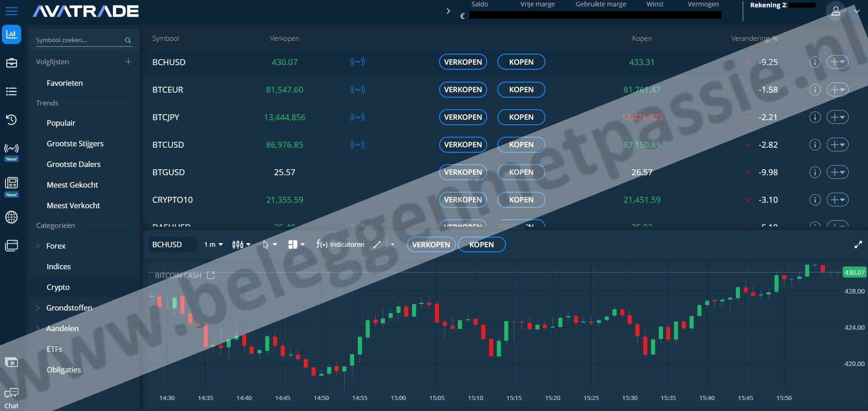The width and height of the screenshot is (868, 411).
Task: Add new watchlist with plus next to Volglijsten
Action: pos(128,61)
